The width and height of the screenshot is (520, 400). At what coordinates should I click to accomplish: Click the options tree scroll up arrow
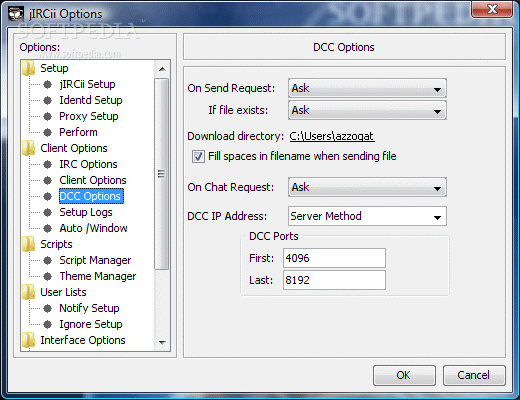[162, 69]
